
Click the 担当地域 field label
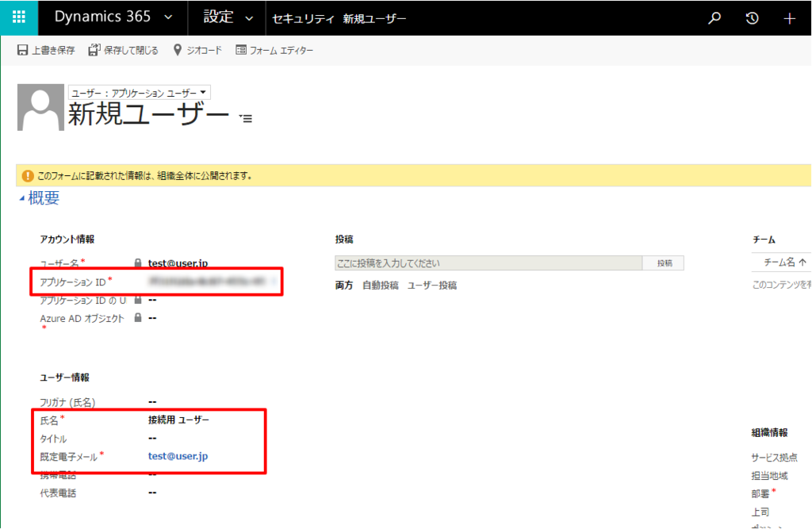(x=769, y=476)
